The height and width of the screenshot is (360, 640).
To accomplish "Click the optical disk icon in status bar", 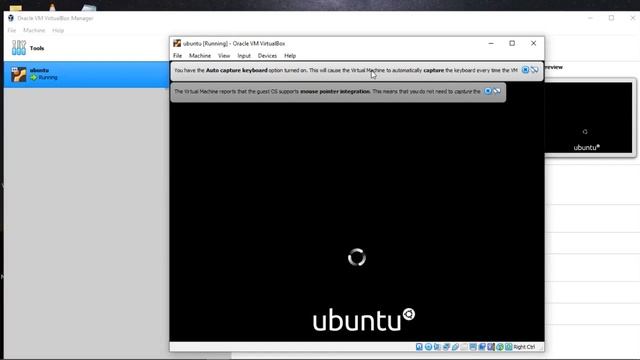I will pos(428,347).
